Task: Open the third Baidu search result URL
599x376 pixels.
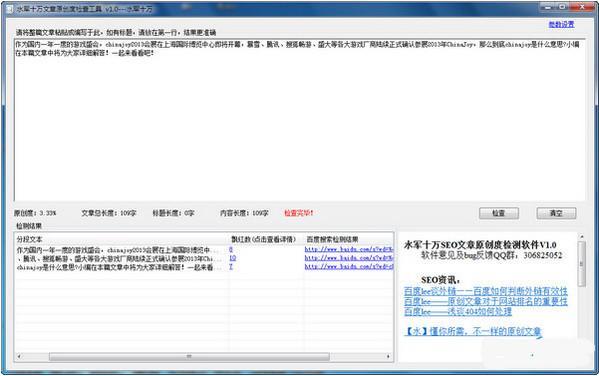Action: (348, 267)
